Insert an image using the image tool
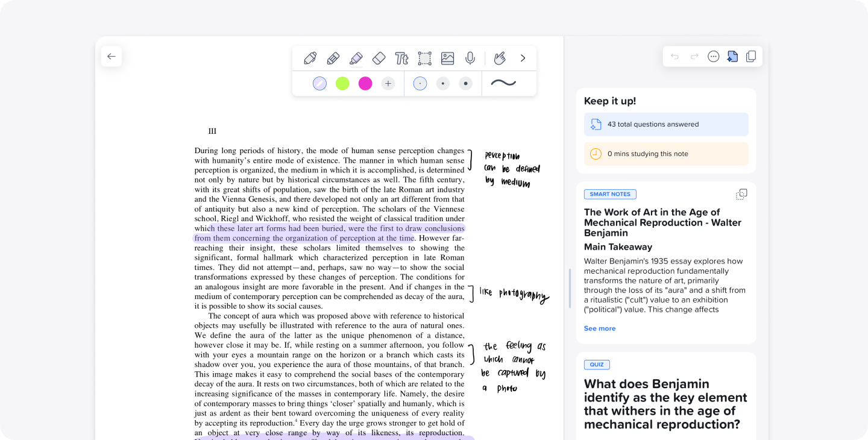Image resolution: width=868 pixels, height=440 pixels. coord(447,58)
